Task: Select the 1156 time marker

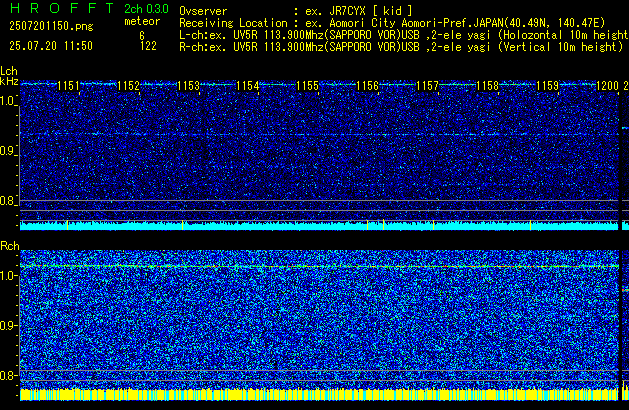Action: (x=367, y=85)
